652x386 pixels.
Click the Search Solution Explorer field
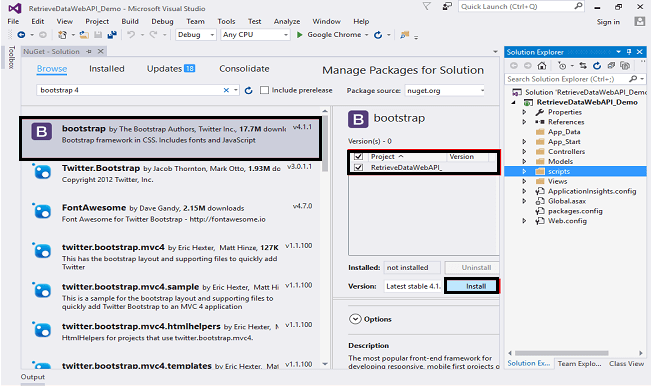tap(575, 79)
